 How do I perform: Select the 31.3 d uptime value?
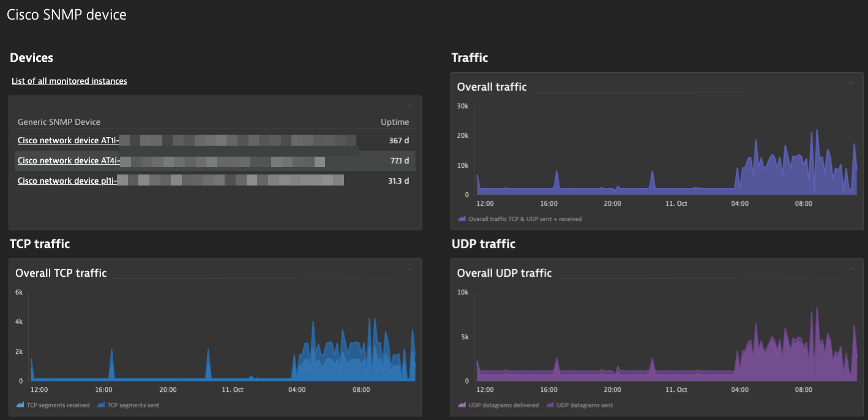pyautogui.click(x=398, y=181)
